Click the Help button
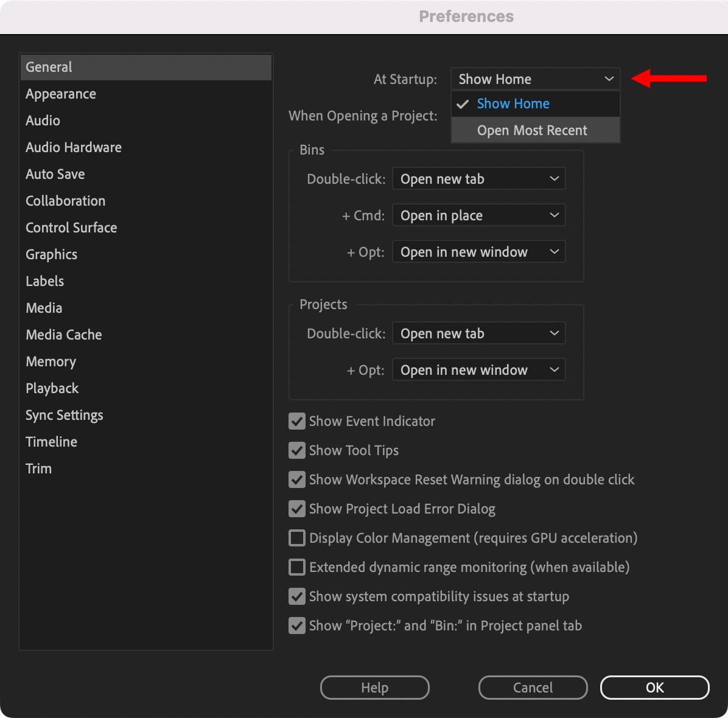This screenshot has height=718, width=728. 375,688
